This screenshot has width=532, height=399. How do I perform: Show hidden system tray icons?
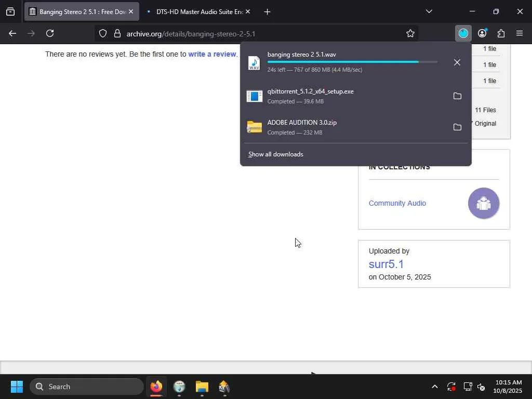[x=435, y=387]
